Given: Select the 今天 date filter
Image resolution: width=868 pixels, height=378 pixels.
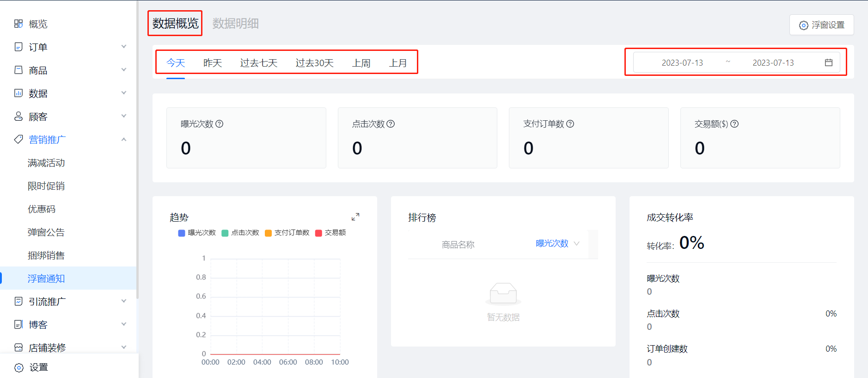Looking at the screenshot, I should [x=176, y=63].
